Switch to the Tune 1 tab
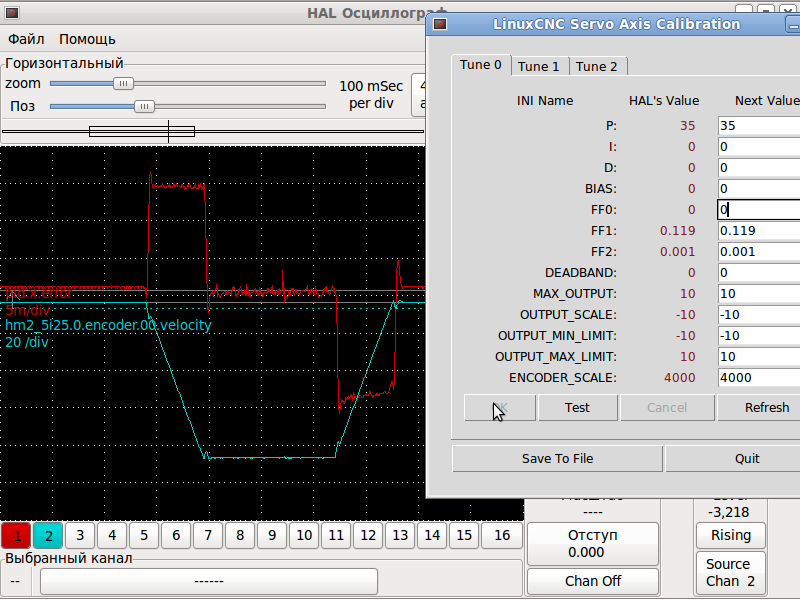Screen dimensions: 800x600 coord(539,66)
